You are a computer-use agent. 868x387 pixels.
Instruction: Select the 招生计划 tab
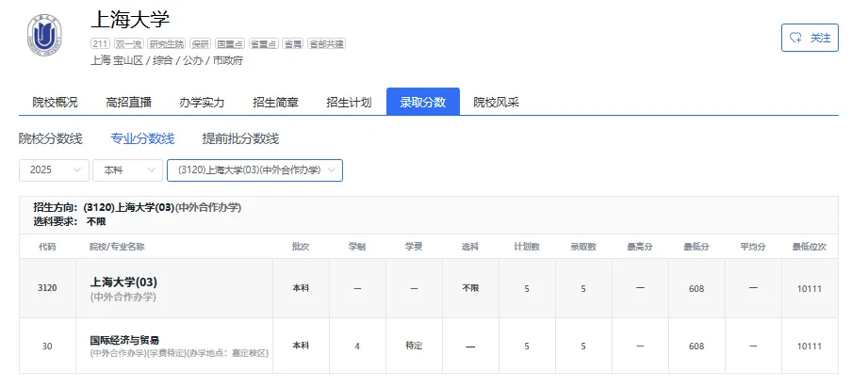coord(349,103)
